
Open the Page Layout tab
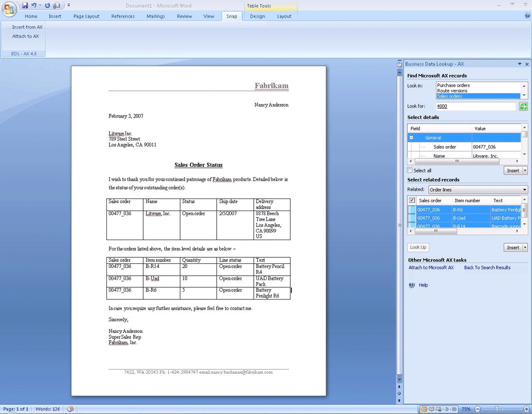[x=86, y=16]
